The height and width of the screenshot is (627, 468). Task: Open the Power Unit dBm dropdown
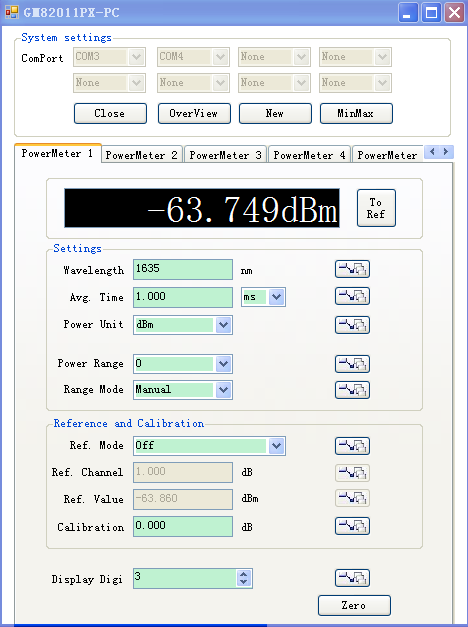coord(223,325)
